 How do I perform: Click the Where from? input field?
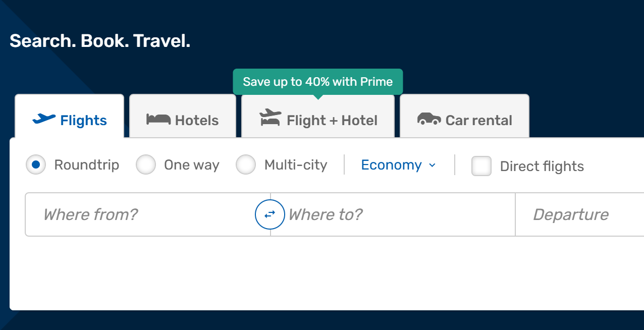(x=141, y=214)
